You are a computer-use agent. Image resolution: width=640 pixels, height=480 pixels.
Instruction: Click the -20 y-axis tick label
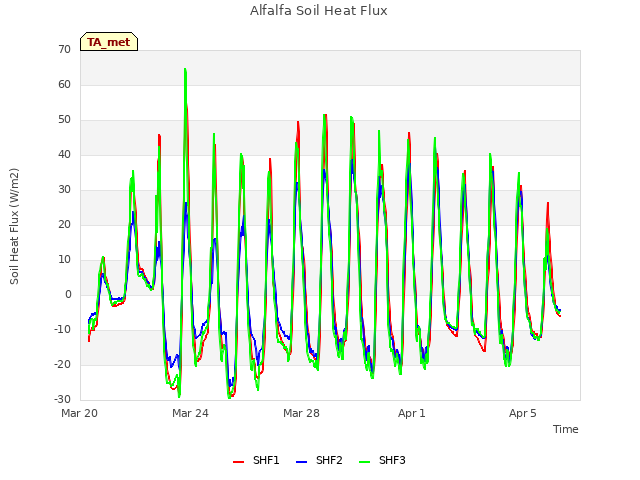[63, 364]
